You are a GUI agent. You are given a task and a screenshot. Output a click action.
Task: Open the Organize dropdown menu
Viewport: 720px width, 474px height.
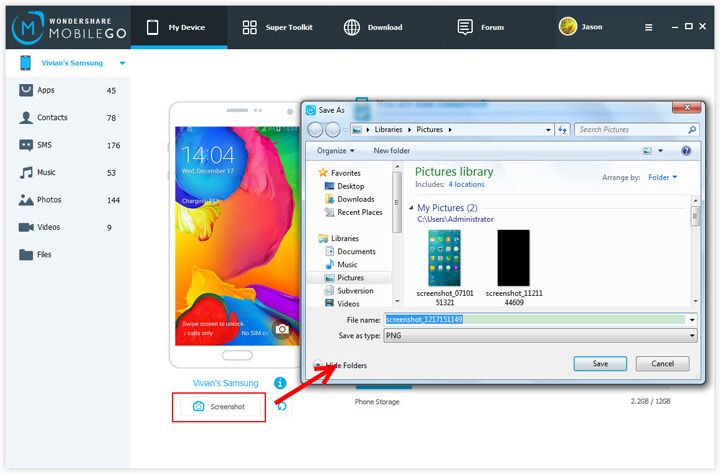coord(336,151)
